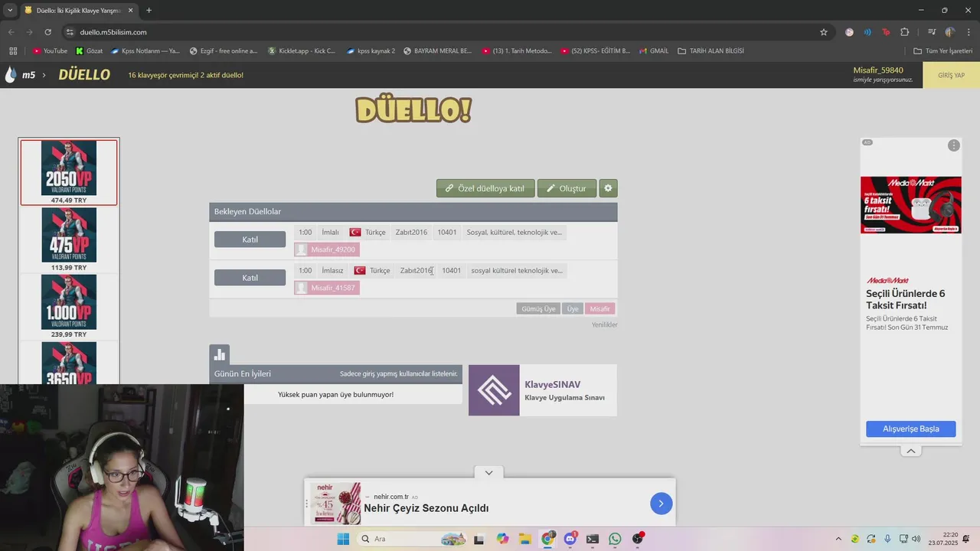Image resolution: width=980 pixels, height=551 pixels.
Task: Open the TARİH ALAN BİLGİSİ bookmark folder
Action: point(710,51)
